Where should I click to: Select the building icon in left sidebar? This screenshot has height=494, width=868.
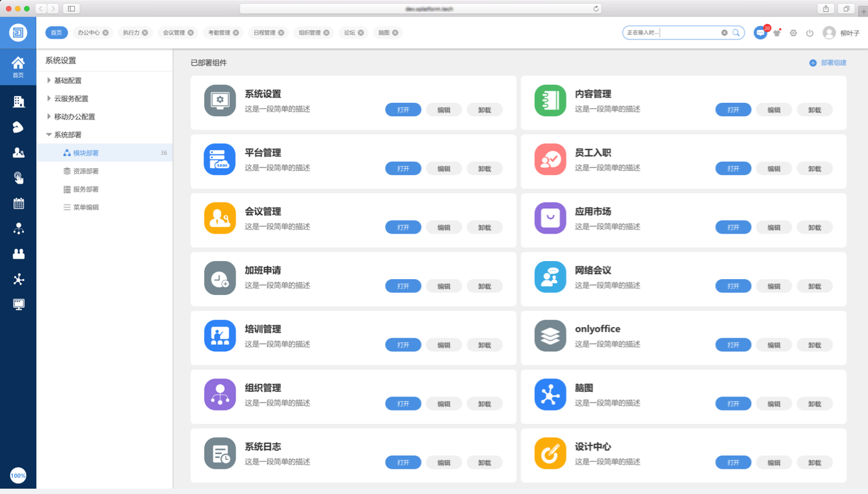coord(19,101)
